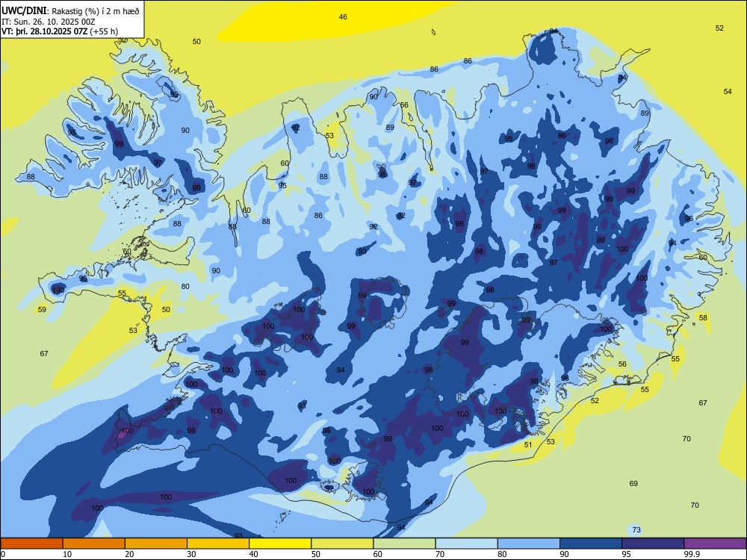Click the '59' humidity value off the west coast
The height and width of the screenshot is (560, 747).
[42, 310]
